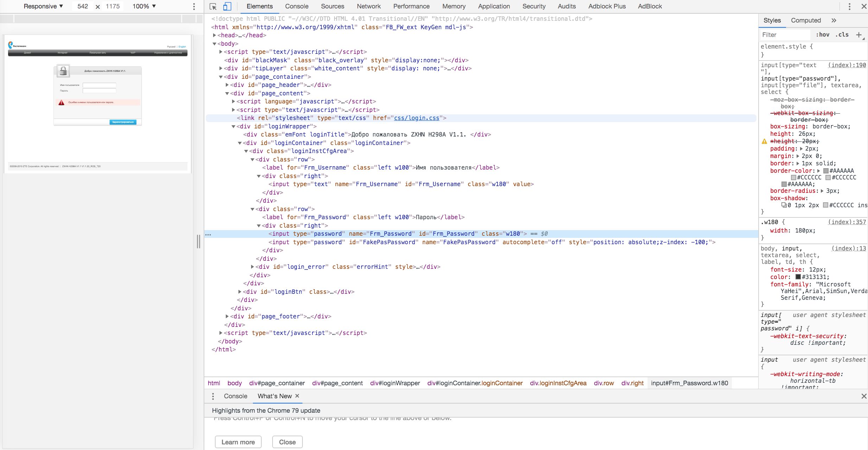Close the bottom drawer panel
The image size is (868, 450).
pos(864,396)
